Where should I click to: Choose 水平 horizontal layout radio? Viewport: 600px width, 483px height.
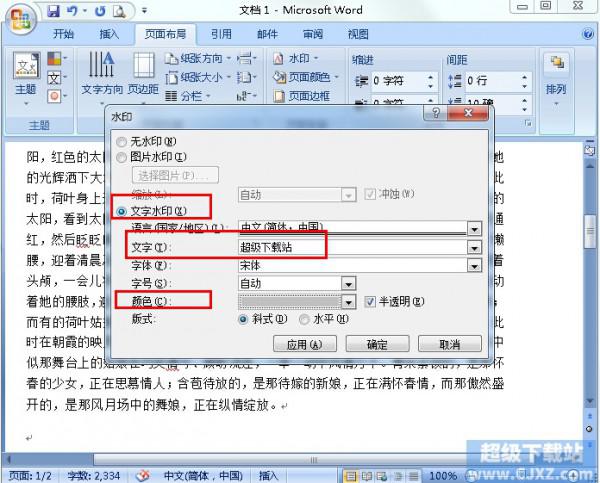pos(304,319)
